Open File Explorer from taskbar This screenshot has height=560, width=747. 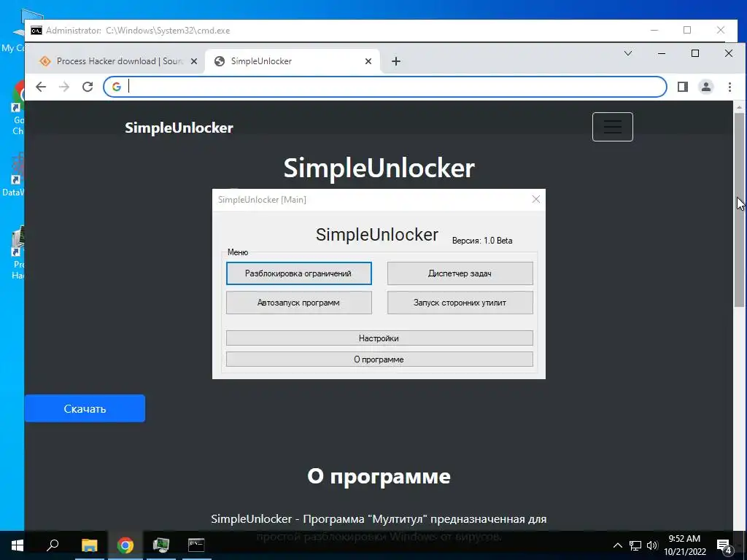click(x=89, y=545)
